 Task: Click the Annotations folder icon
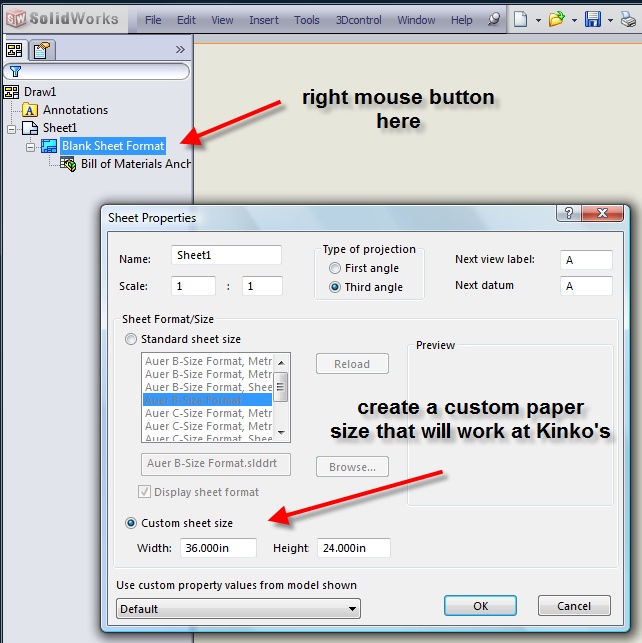(30, 110)
